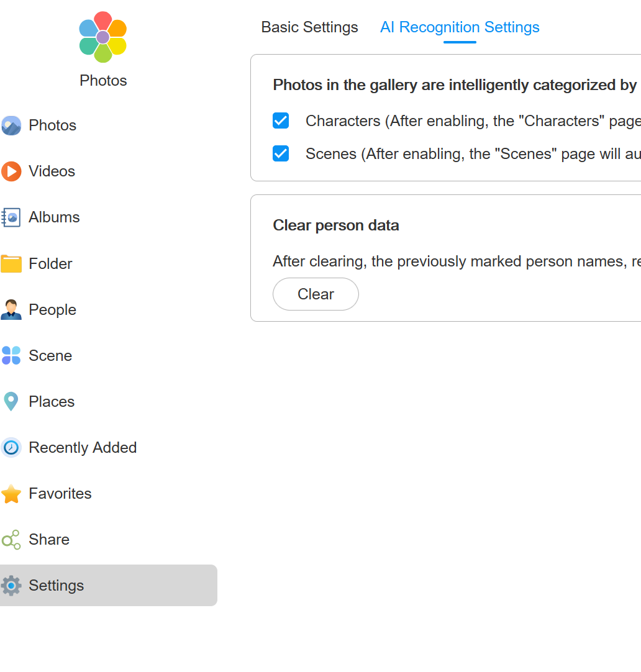Click the orange Videos play icon
641x672 pixels.
(x=11, y=171)
